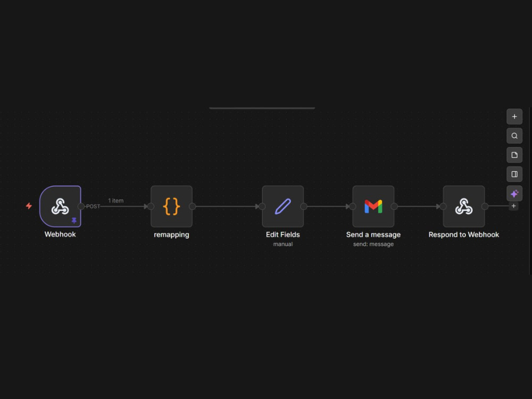Add a node with top plus button
The image size is (532, 399).
(x=514, y=117)
